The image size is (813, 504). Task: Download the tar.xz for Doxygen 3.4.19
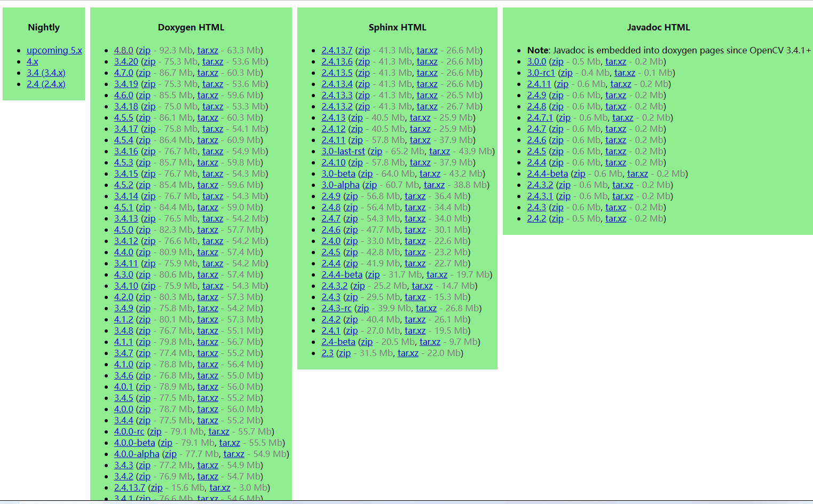click(212, 84)
